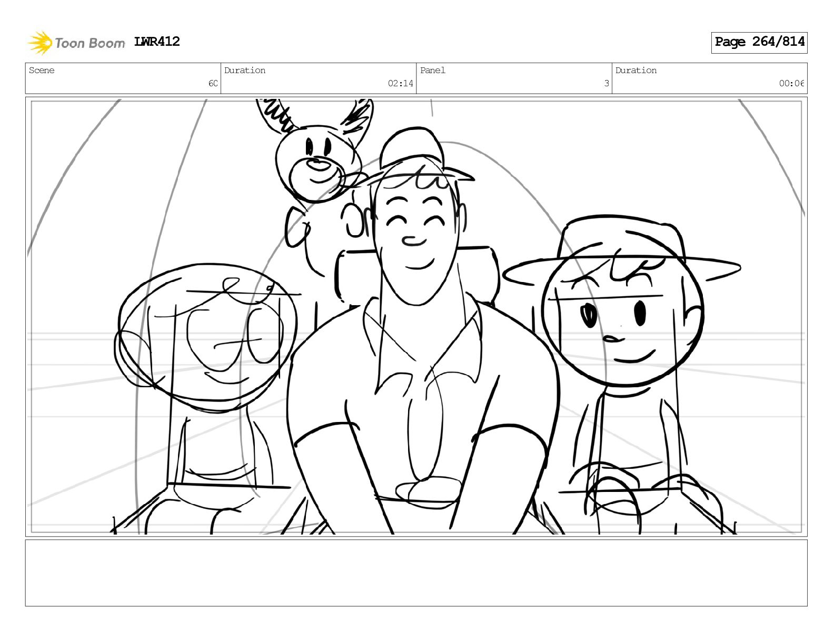
Task: Click the Toon Boom logo icon
Action: pos(40,43)
